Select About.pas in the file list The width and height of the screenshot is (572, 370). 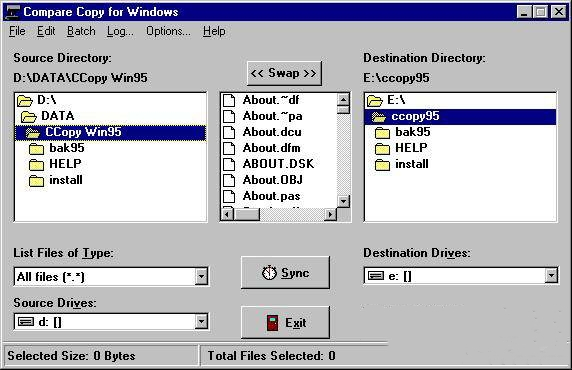(x=271, y=196)
